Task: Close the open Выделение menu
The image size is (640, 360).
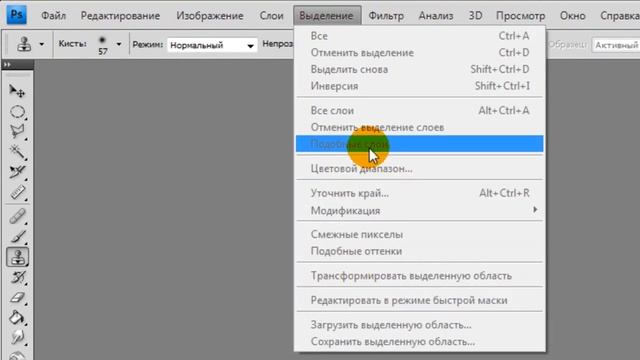Action: point(327,16)
